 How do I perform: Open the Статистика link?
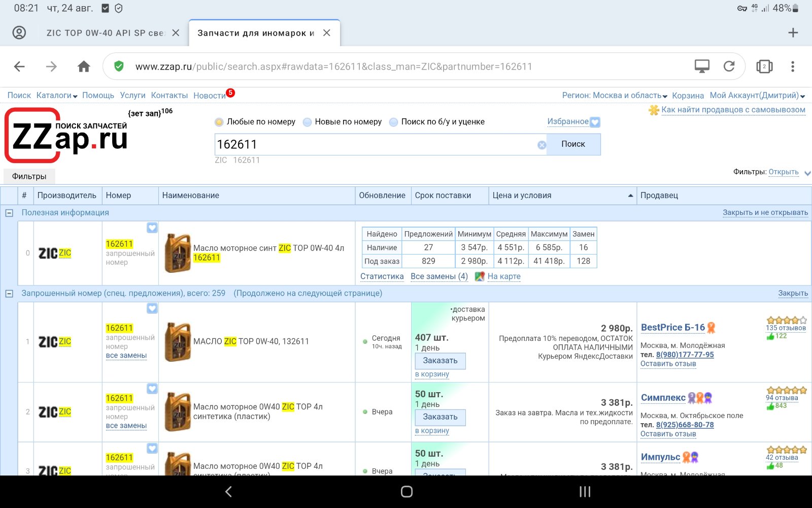(x=382, y=276)
